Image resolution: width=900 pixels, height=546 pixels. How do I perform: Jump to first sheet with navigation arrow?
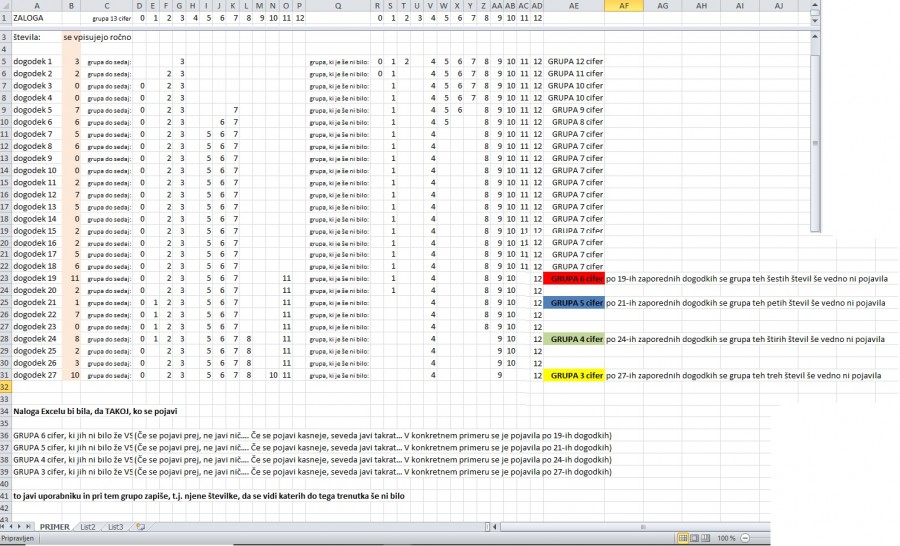[x=4, y=526]
